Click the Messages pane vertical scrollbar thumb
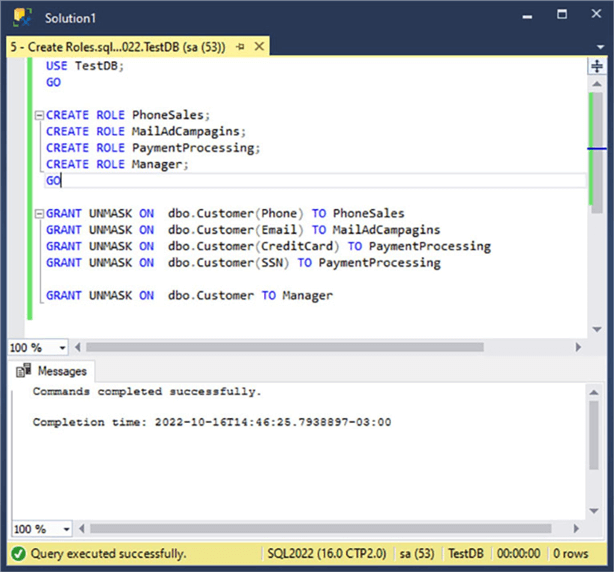This screenshot has width=614, height=572. [x=594, y=435]
